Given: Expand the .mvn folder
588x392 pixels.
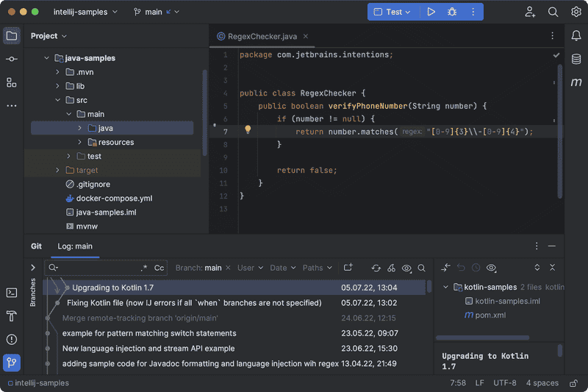Looking at the screenshot, I should [57, 72].
